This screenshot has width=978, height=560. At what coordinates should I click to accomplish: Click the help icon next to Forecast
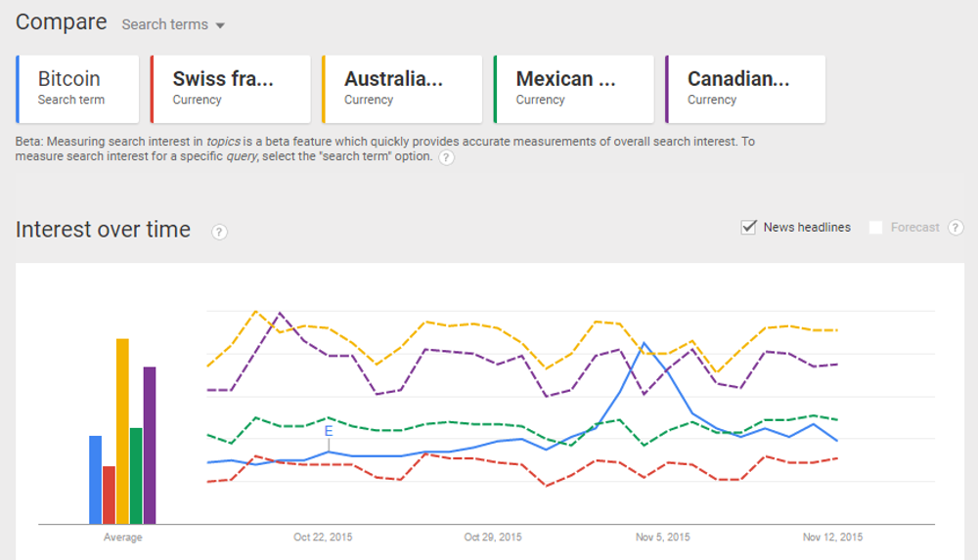956,228
